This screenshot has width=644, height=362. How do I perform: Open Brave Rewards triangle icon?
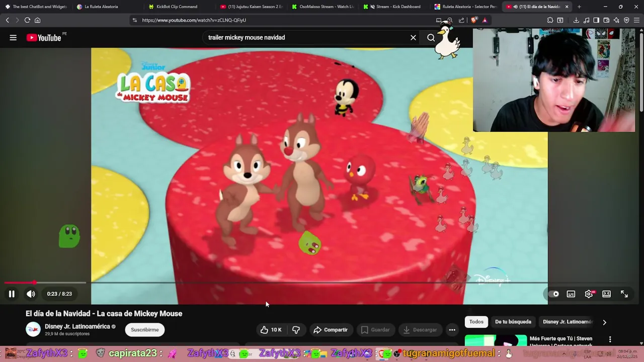485,20
